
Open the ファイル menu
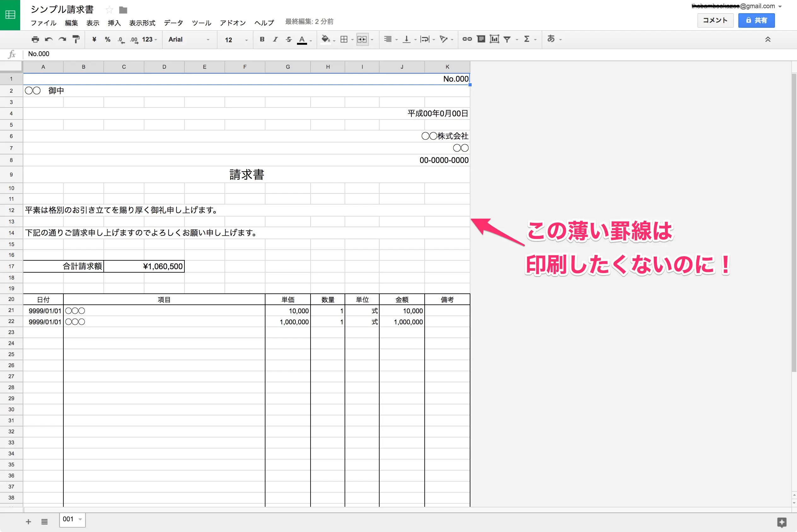click(44, 23)
